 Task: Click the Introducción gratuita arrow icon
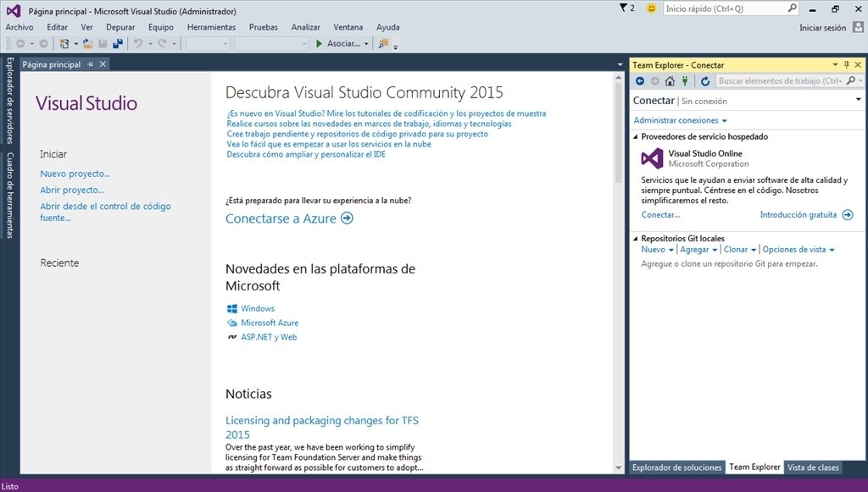pyautogui.click(x=848, y=215)
